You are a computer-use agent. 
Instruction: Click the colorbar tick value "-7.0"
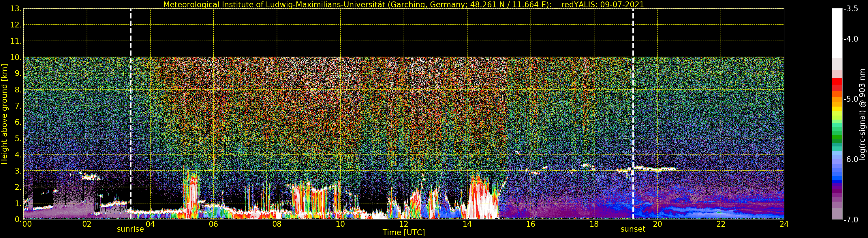pyautogui.click(x=851, y=220)
